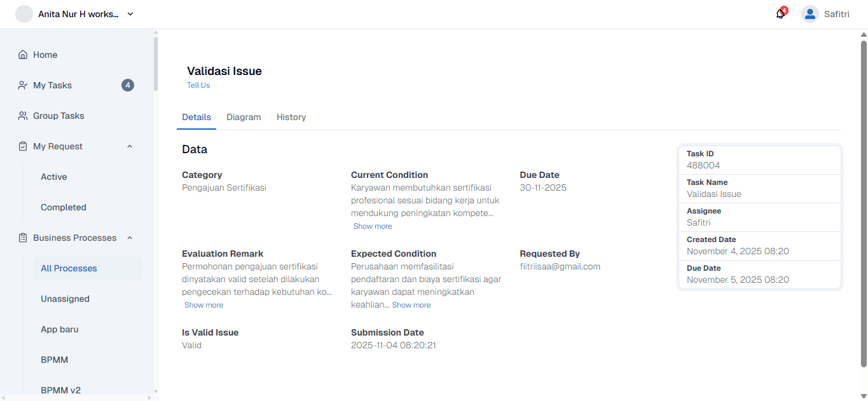Image resolution: width=868 pixels, height=401 pixels.
Task: Click the main page vertical scrollbar
Action: click(864, 203)
